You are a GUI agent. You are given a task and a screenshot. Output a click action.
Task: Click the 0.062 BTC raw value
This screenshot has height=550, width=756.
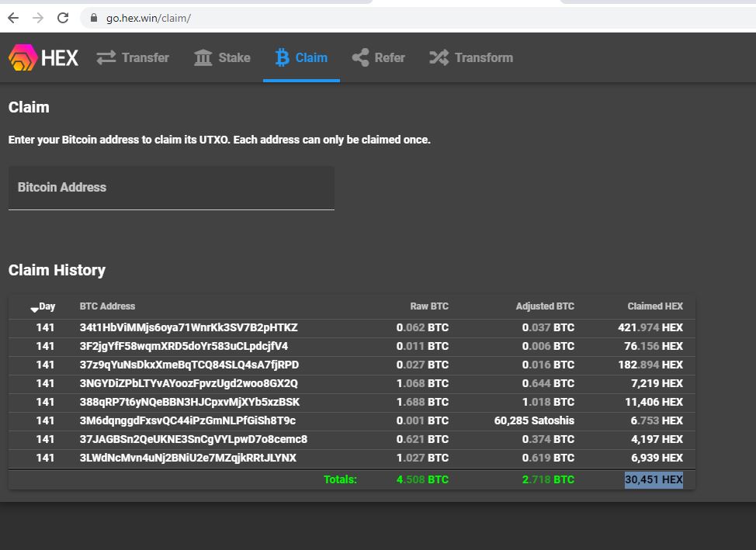point(422,328)
